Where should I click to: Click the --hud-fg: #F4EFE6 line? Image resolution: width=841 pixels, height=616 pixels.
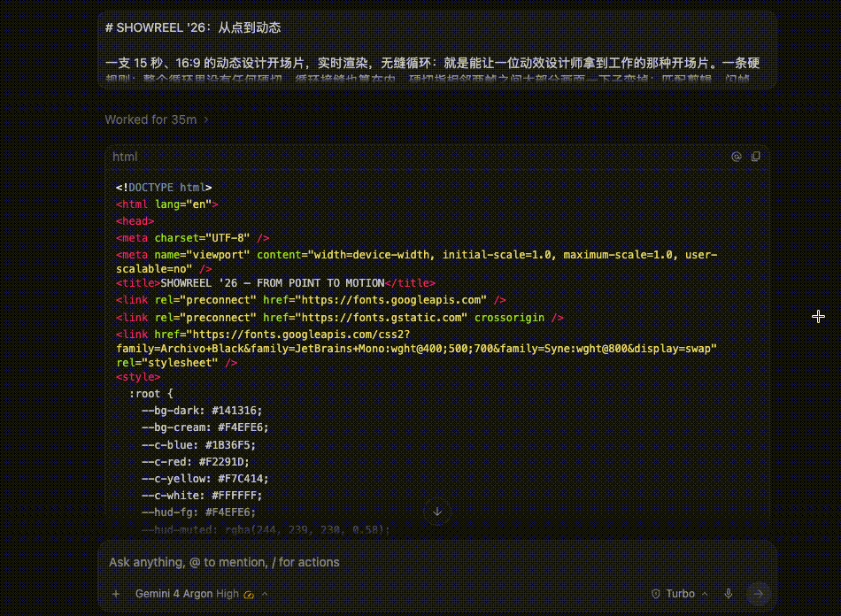pyautogui.click(x=198, y=512)
